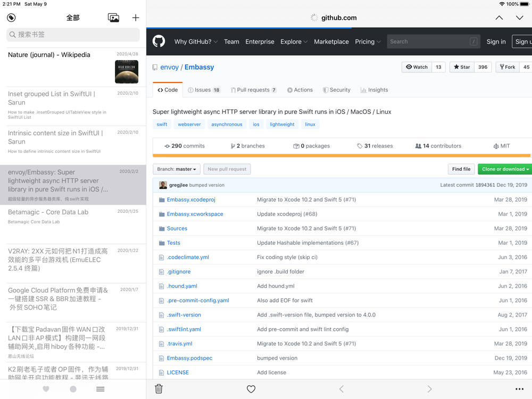This screenshot has width=532, height=399.
Task: Toggle favorites filter heart in sidebar
Action: point(46,389)
